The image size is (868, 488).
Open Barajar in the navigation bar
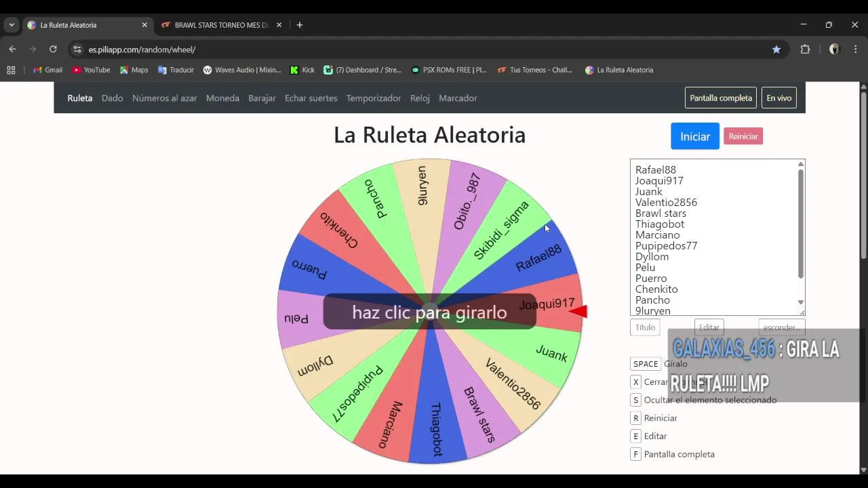(262, 98)
